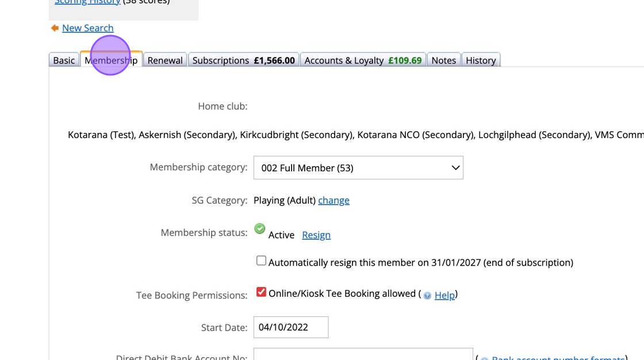Switch to the Basic tab
This screenshot has height=360, width=644.
(x=64, y=60)
